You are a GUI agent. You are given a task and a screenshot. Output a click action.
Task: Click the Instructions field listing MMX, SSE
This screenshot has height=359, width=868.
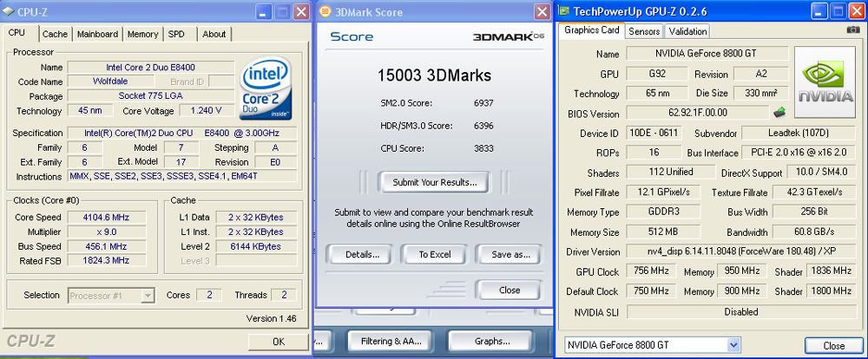tap(182, 176)
